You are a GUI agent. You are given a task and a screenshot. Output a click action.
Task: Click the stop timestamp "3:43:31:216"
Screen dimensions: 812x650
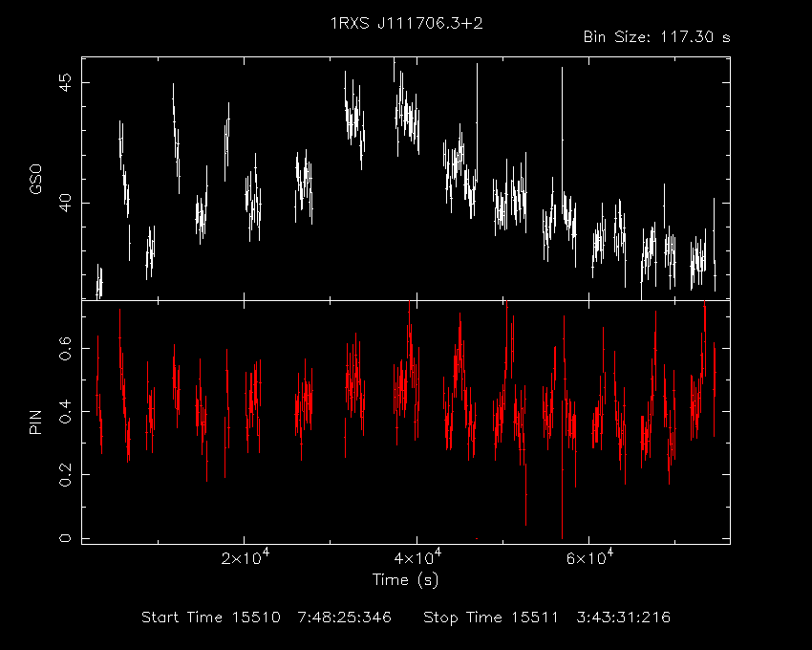pos(624,617)
